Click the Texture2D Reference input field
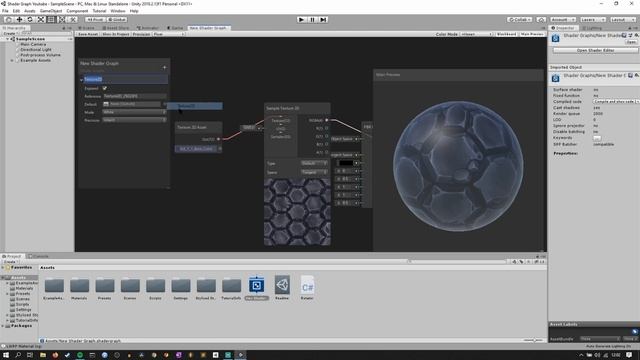640x360 pixels. point(134,96)
